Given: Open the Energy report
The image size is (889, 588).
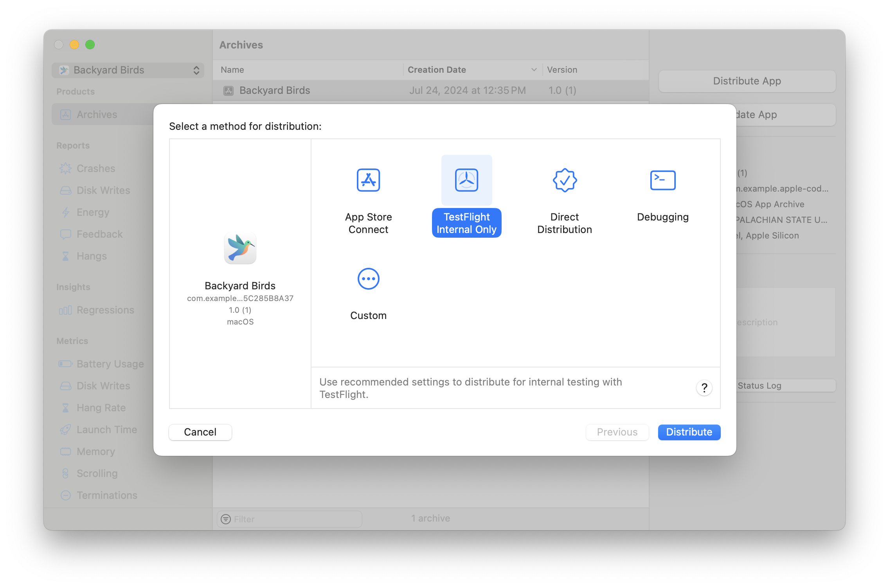Looking at the screenshot, I should (93, 212).
